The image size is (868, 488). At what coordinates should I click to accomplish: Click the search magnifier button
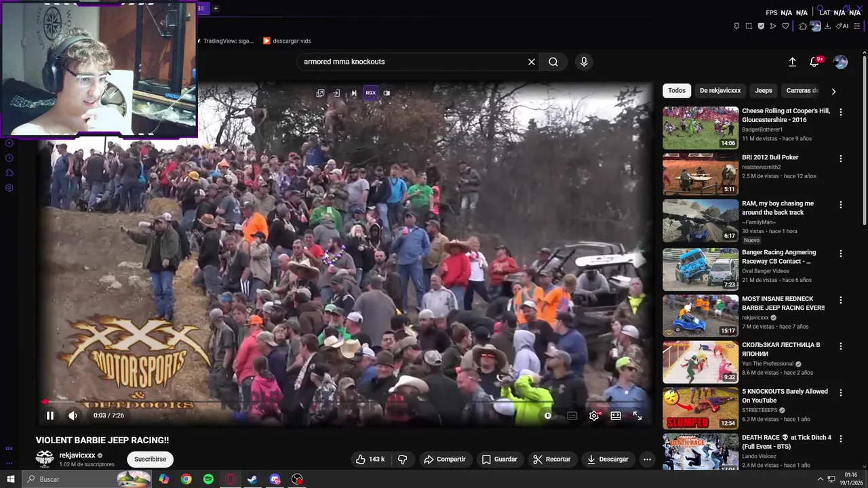point(553,62)
